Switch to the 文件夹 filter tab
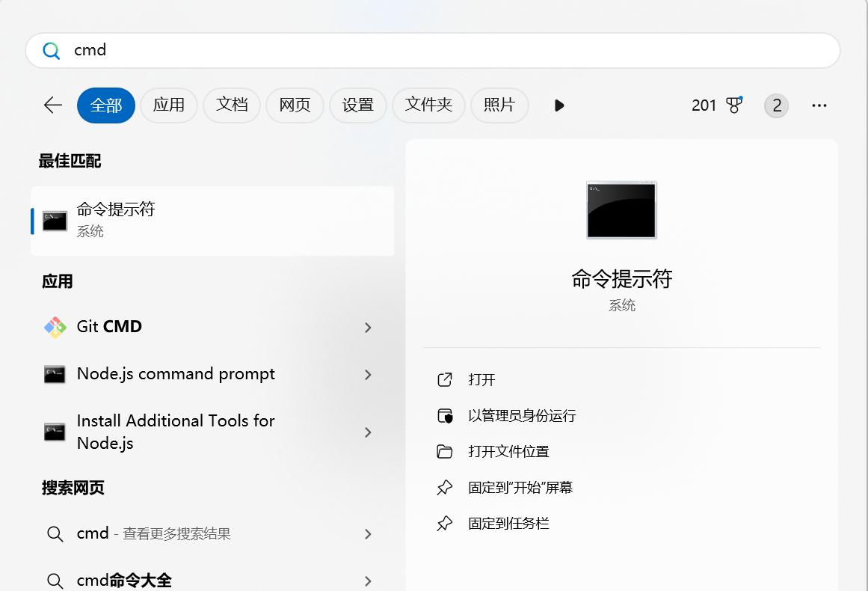This screenshot has height=591, width=868. [x=428, y=105]
